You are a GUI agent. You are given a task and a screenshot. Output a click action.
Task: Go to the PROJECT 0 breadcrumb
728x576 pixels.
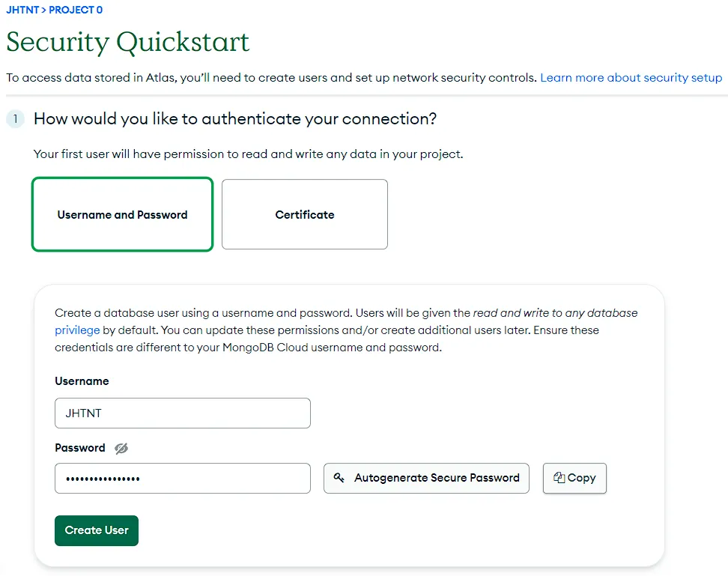coord(76,10)
